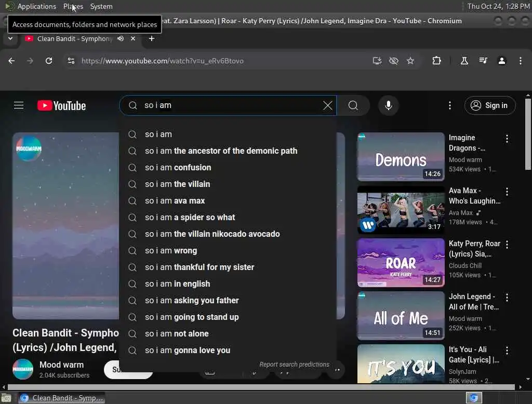Image resolution: width=532 pixels, height=404 pixels.
Task: Open browser profile icon
Action: point(502,61)
